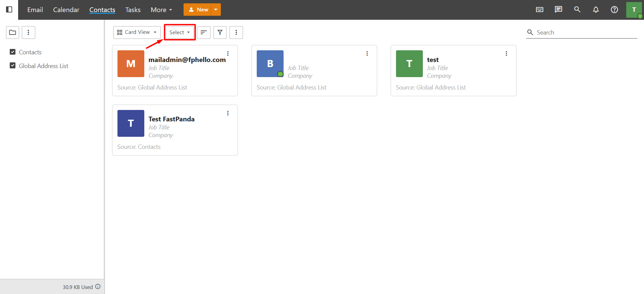
Task: Click the Test FastPanda T avatar
Action: click(x=131, y=123)
